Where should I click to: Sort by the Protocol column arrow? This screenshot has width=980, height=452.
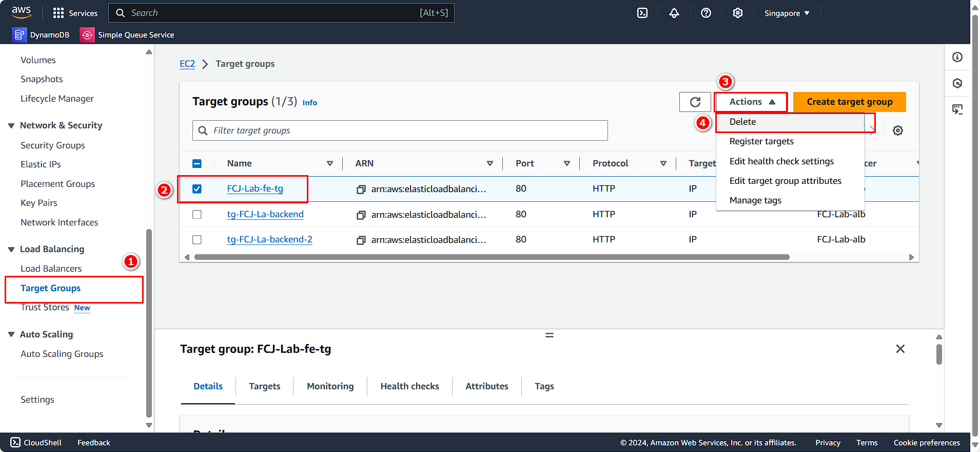[x=663, y=163]
